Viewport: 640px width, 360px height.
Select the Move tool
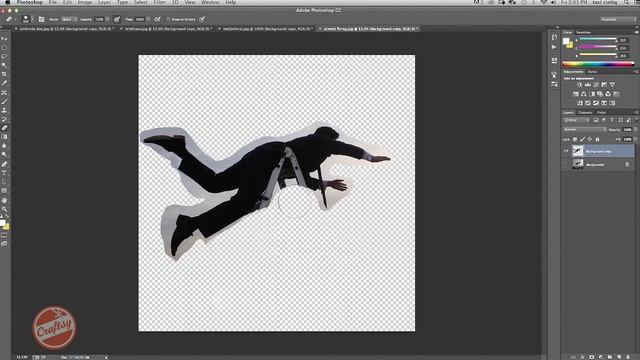tap(4, 38)
